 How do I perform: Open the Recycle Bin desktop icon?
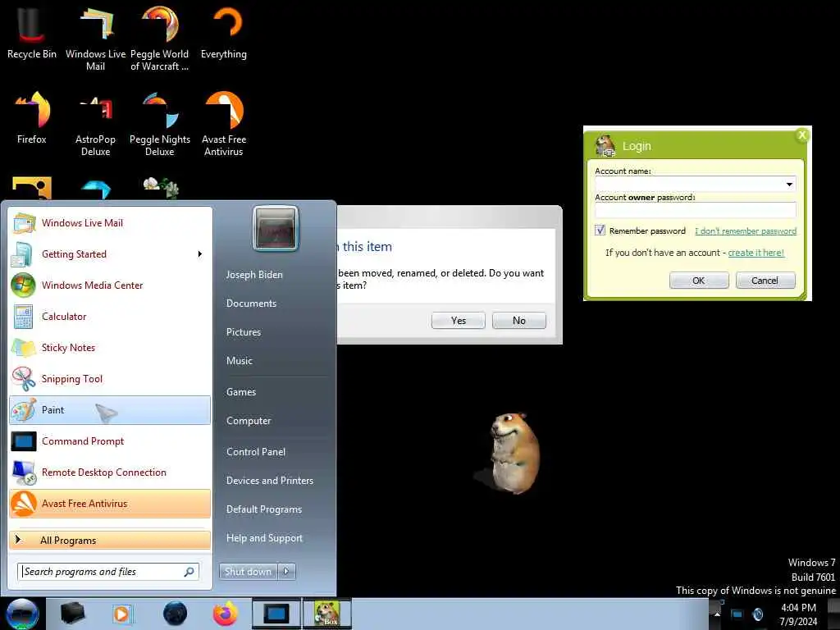tap(32, 33)
